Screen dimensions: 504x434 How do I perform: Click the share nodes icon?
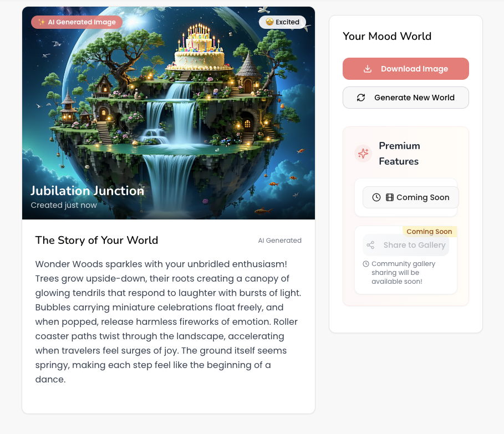click(x=370, y=245)
